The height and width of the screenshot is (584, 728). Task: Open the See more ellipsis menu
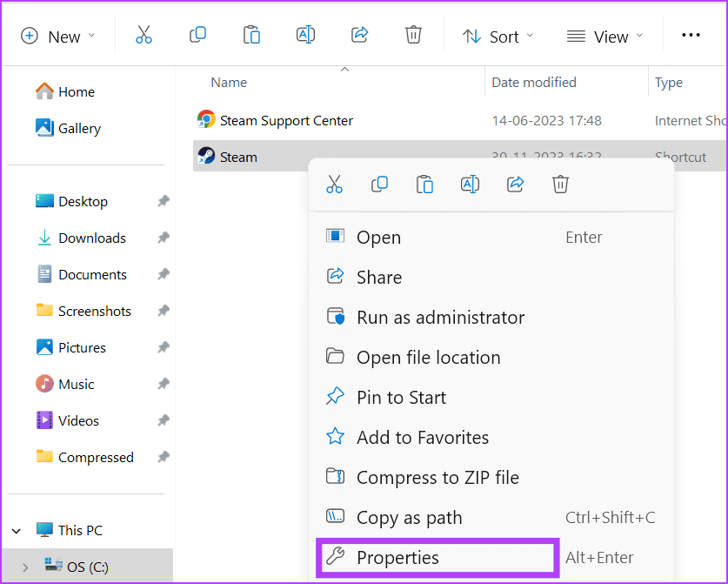click(x=691, y=36)
